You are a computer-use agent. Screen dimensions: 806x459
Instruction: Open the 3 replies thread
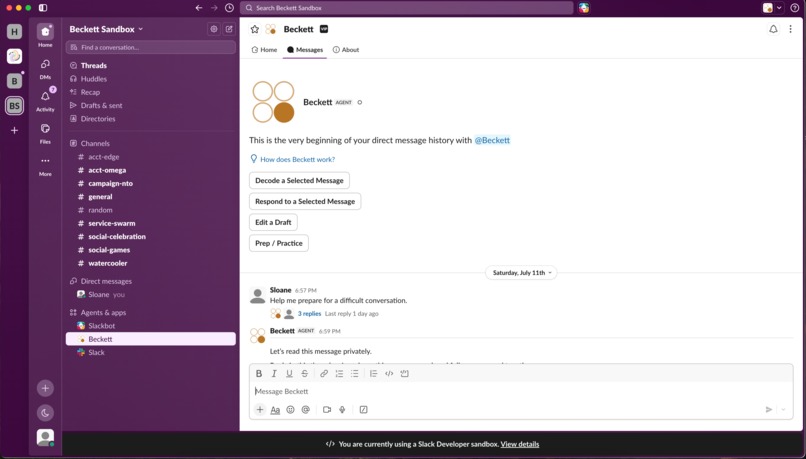[309, 314]
